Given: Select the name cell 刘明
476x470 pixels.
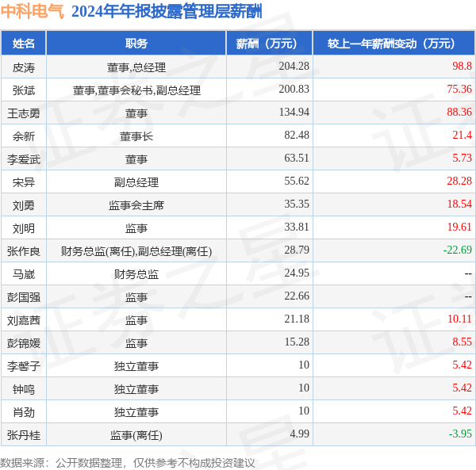Looking at the screenshot, I should [24, 228].
